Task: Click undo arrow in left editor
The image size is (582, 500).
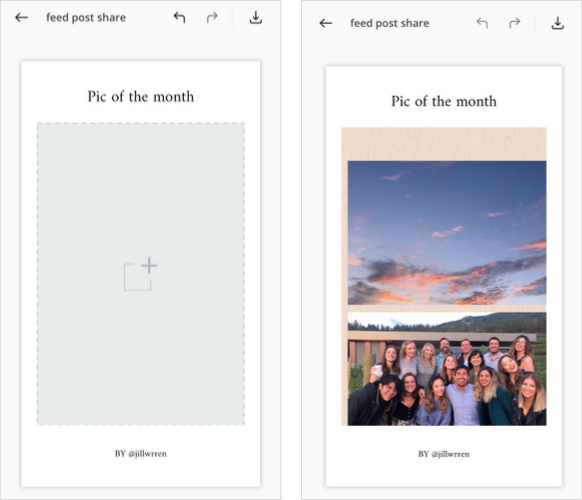Action: (x=179, y=17)
